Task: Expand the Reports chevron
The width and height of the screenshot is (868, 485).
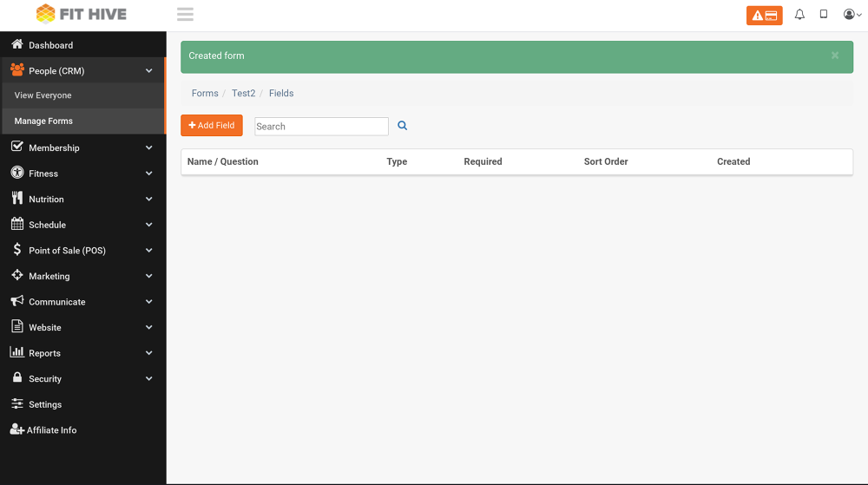Action: click(x=149, y=353)
